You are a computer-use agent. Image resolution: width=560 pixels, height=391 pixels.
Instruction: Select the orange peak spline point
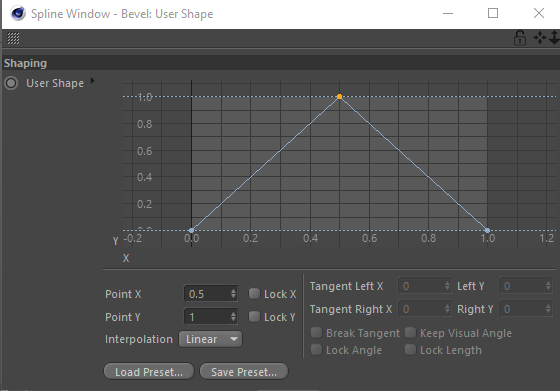coord(339,96)
